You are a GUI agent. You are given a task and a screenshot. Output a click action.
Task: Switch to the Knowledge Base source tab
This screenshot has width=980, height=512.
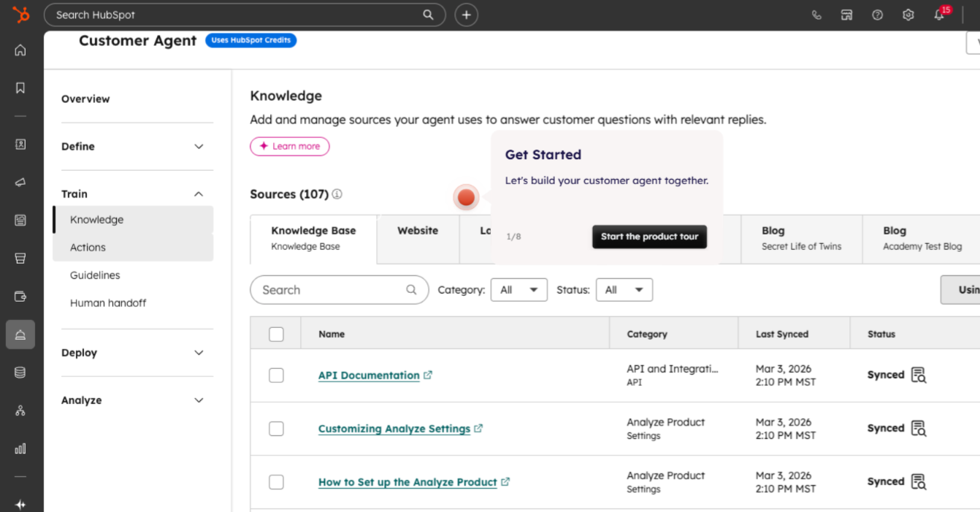(x=313, y=239)
